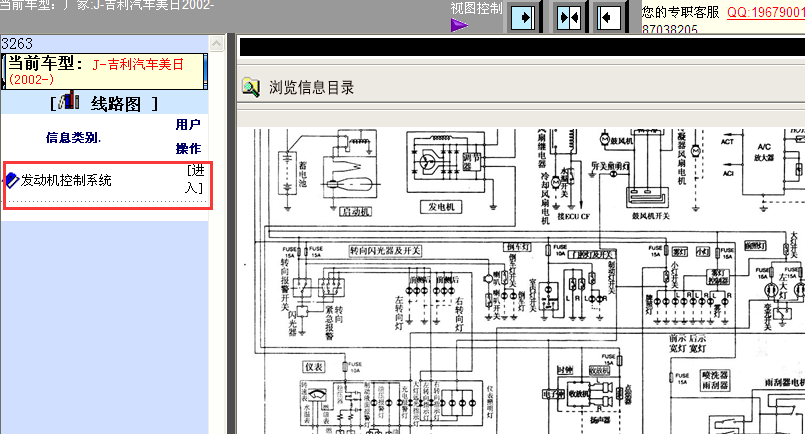Click the 发电机 label in the diagram
Image resolution: width=805 pixels, height=434 pixels.
(x=441, y=207)
